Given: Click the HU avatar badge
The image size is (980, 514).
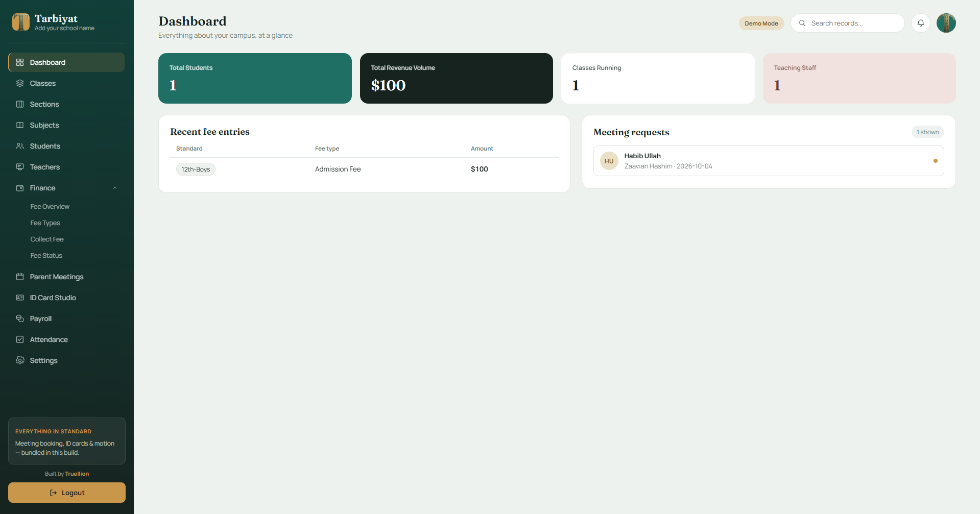Looking at the screenshot, I should click(x=609, y=161).
